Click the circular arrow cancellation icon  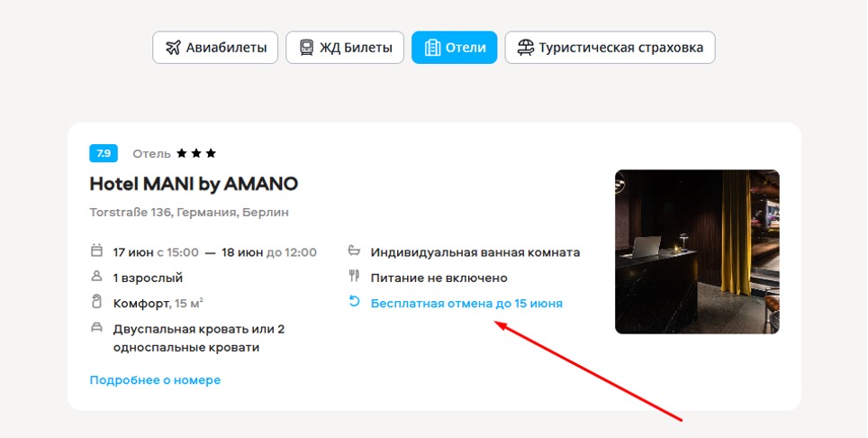[x=354, y=302]
